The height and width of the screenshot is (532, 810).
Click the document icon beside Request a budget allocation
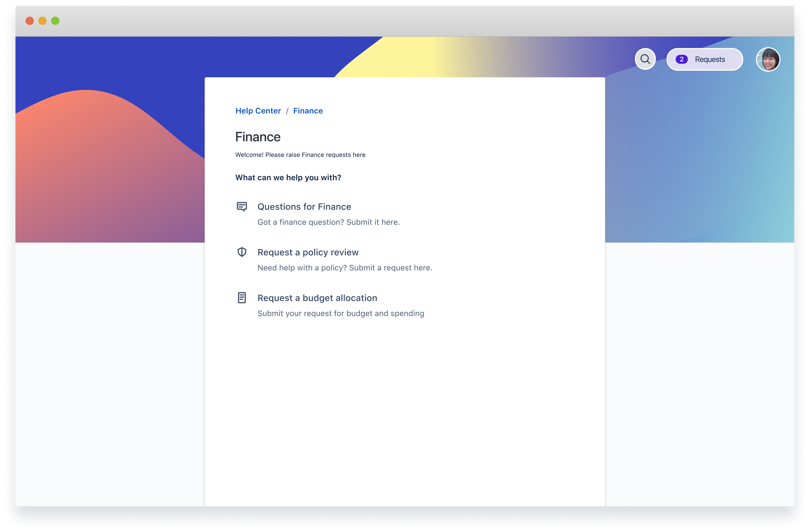click(242, 297)
